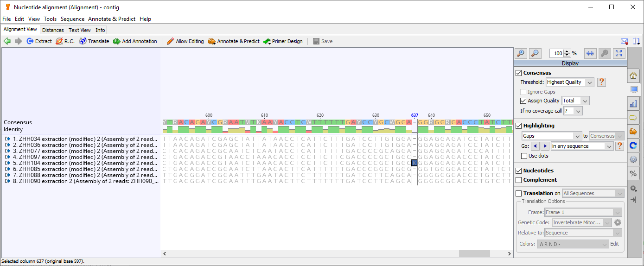644x266 pixels.
Task: Click the split viewer layout icon
Action: pyautogui.click(x=636, y=41)
